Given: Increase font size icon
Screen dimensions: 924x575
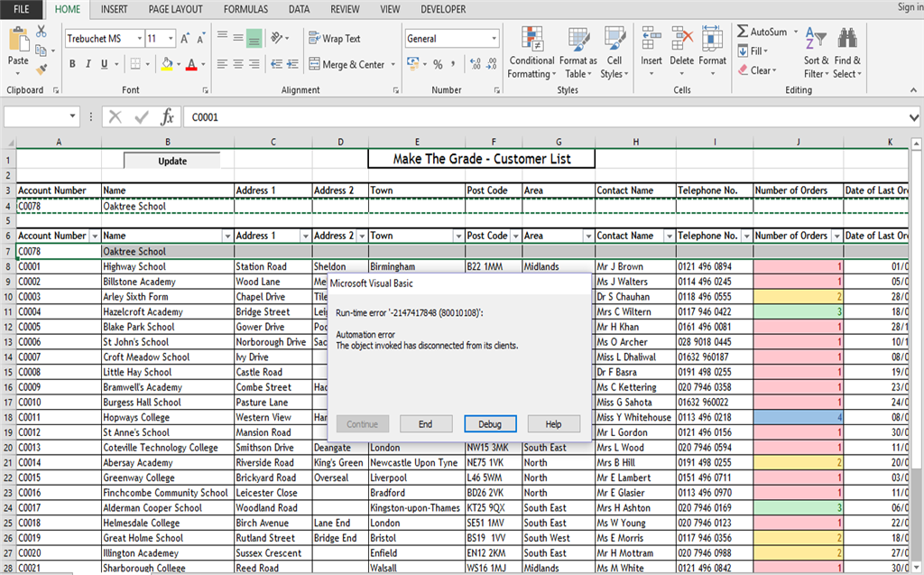Looking at the screenshot, I should 185,39.
